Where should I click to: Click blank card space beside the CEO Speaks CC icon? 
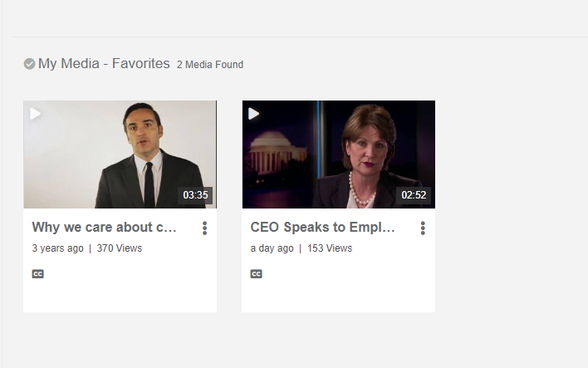(349, 282)
